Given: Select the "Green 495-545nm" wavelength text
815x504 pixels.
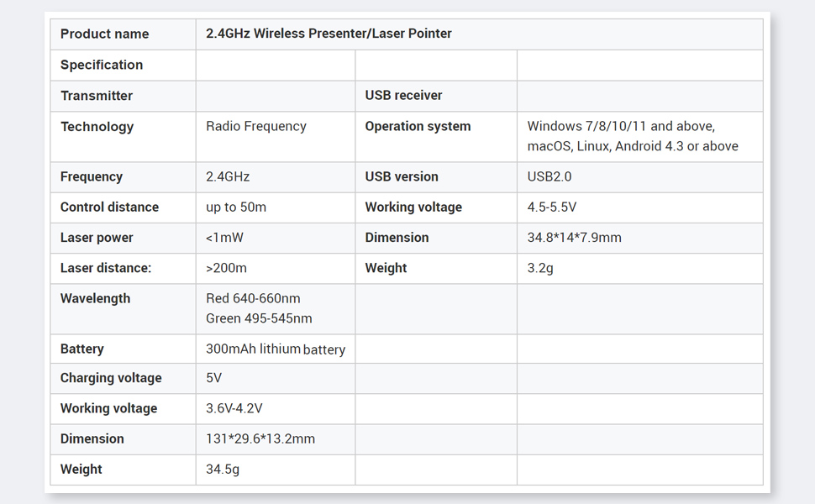Looking at the screenshot, I should (259, 319).
